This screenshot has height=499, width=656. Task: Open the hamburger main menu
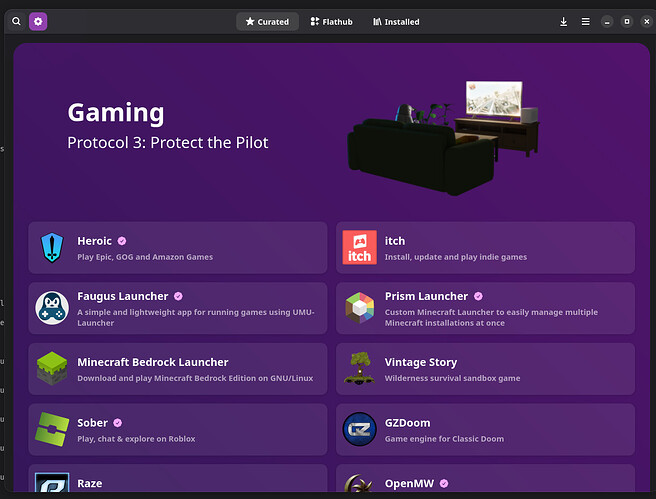[x=586, y=21]
